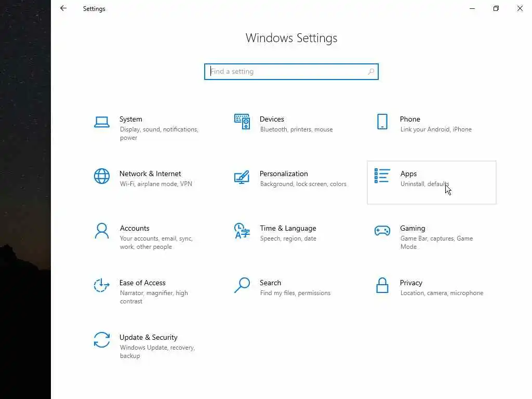
Task: Click 'Link your Android, iPhone' text
Action: (436, 129)
